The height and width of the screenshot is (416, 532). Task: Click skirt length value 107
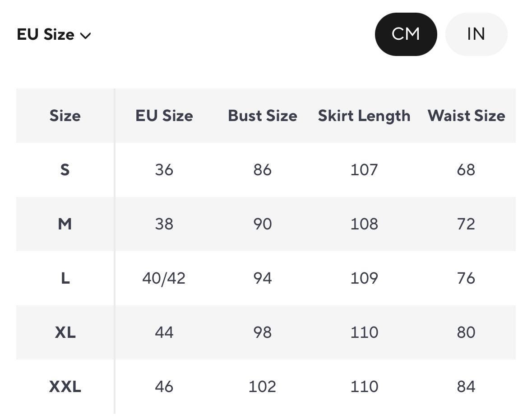pyautogui.click(x=364, y=170)
